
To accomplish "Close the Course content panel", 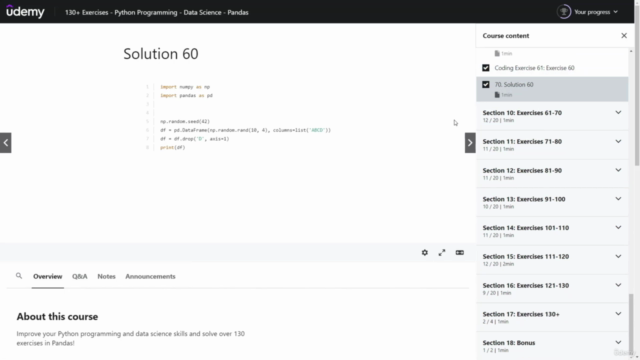I will [x=624, y=36].
